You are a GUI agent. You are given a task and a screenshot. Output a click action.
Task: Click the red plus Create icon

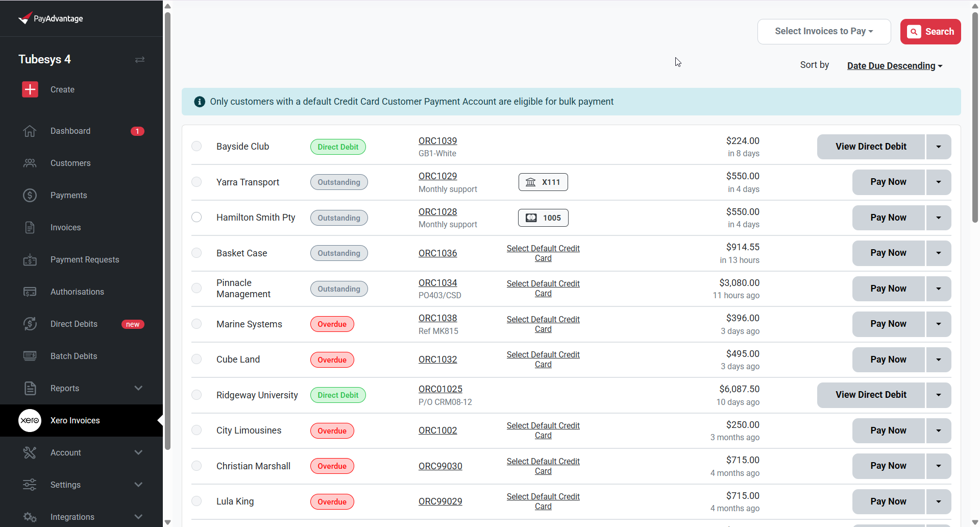click(x=30, y=89)
